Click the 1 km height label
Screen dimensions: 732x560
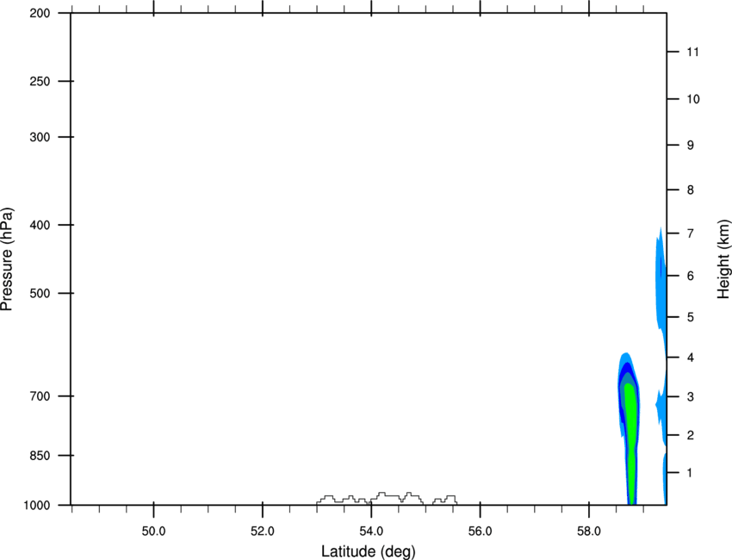coord(690,473)
